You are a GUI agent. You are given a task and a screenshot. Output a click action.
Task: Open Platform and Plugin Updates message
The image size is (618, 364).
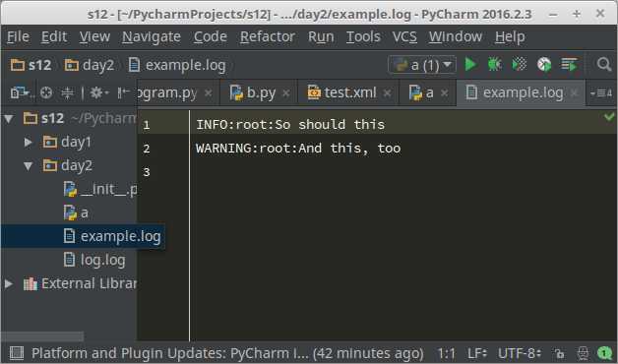pyautogui.click(x=227, y=353)
